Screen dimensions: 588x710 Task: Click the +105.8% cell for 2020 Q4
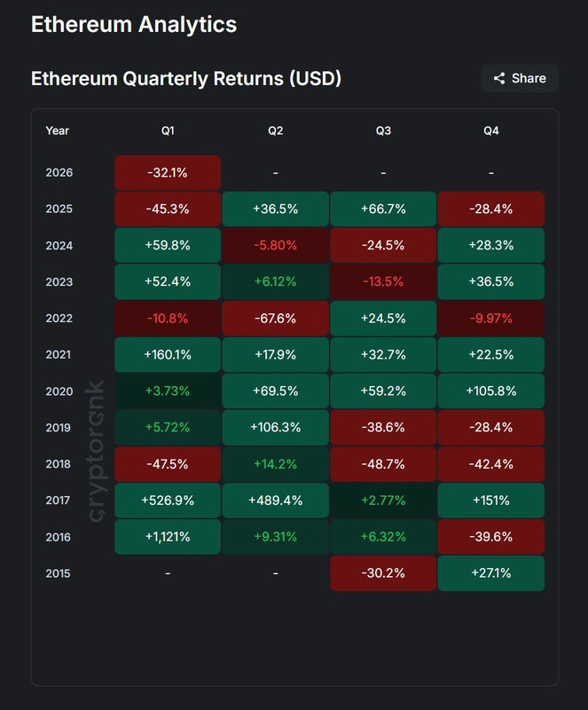(x=490, y=390)
